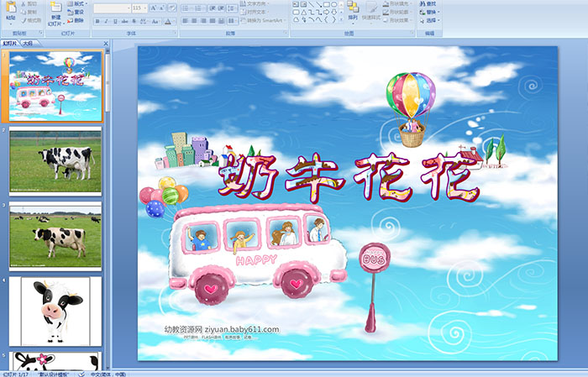Click the Reset slide (重设) icon
The height and width of the screenshot is (377, 588).
pyautogui.click(x=76, y=13)
